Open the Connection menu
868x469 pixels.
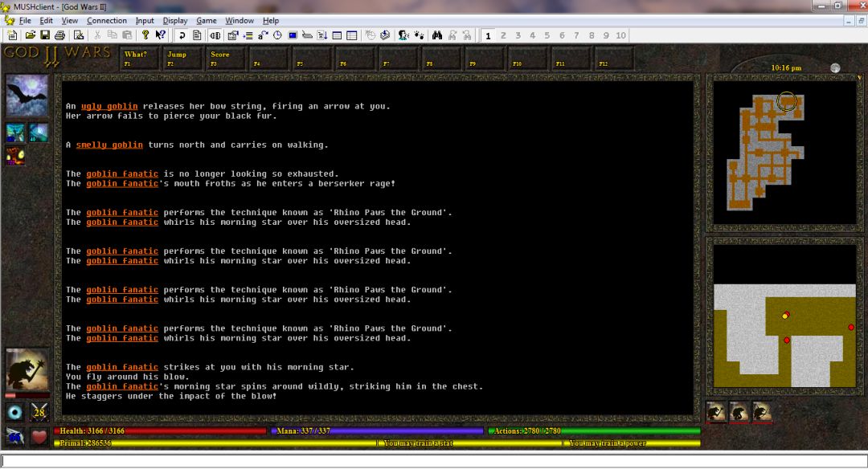[x=107, y=20]
